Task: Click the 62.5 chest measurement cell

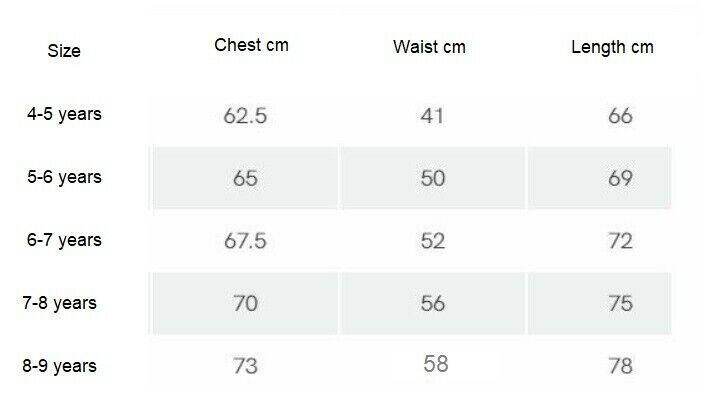Action: (x=245, y=116)
